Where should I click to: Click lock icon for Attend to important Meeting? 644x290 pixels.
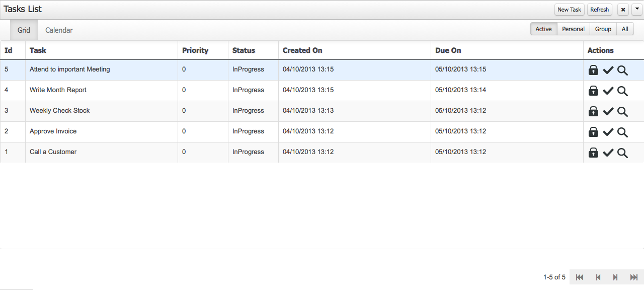[x=593, y=70]
